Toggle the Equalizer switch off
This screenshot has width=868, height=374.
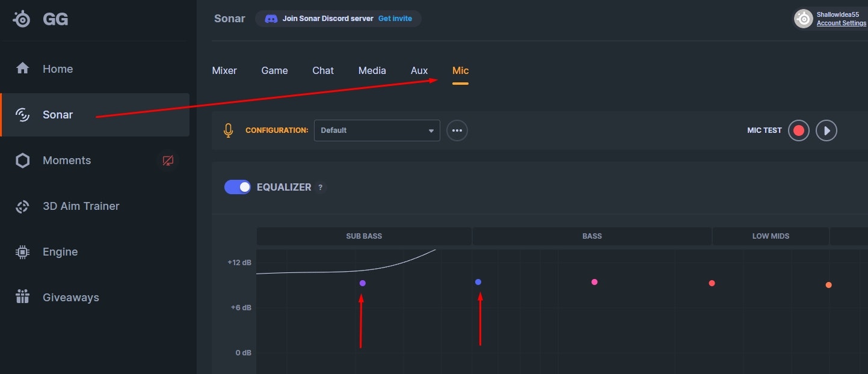237,186
